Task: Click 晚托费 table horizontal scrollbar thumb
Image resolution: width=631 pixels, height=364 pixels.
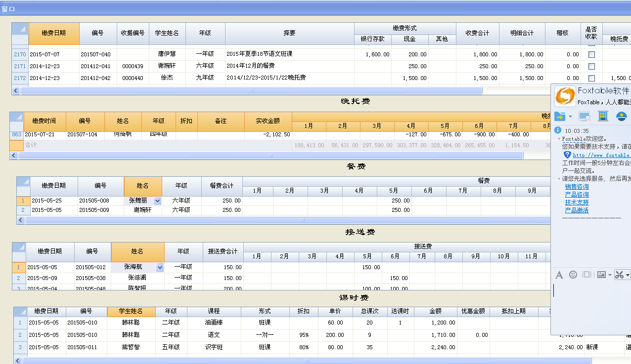Action: tap(270, 155)
